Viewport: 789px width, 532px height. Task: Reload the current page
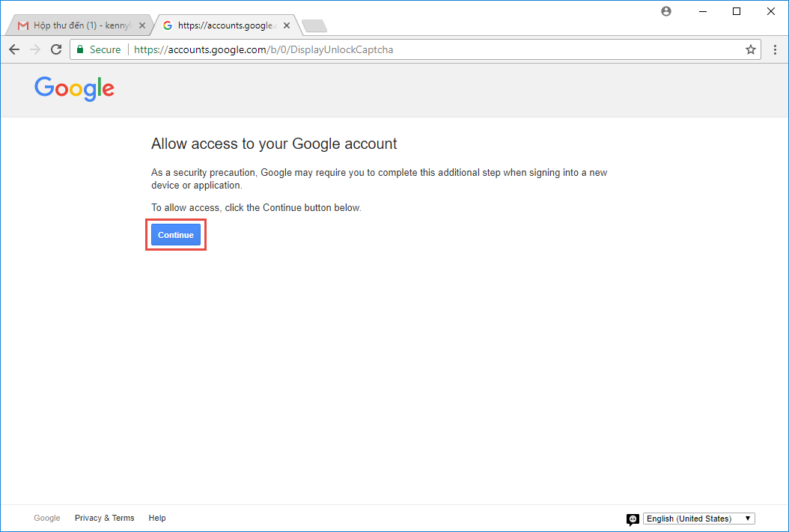pos(56,49)
